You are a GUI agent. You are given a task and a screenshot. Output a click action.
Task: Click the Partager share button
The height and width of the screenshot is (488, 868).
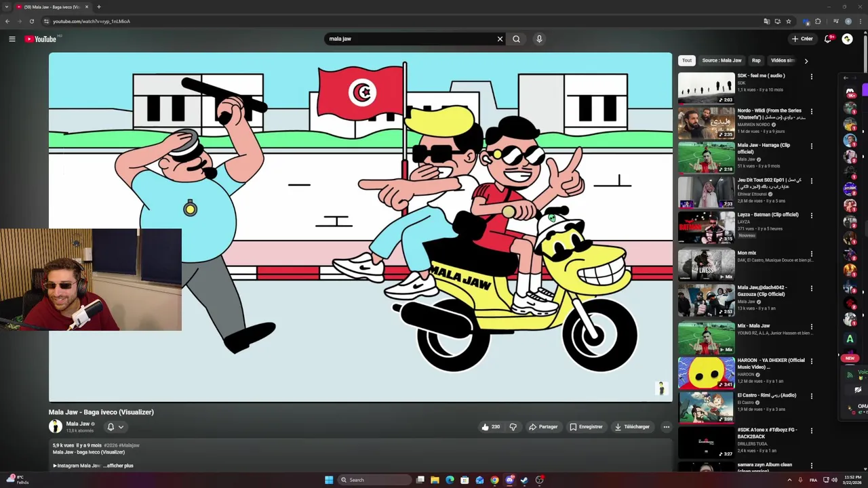click(x=543, y=427)
